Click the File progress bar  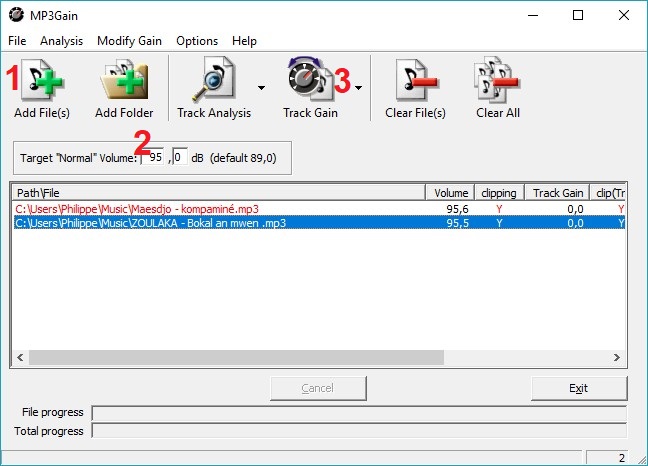coord(359,413)
